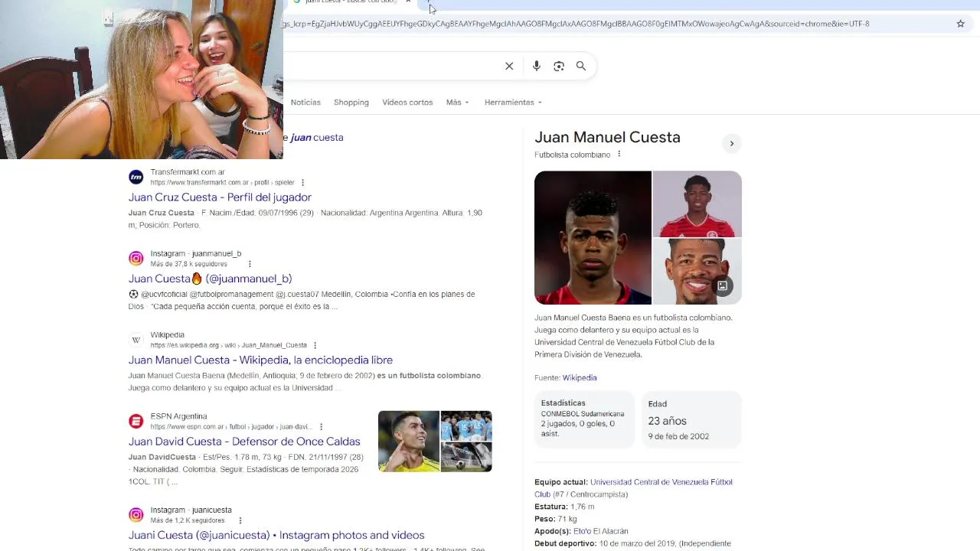Click the 'Debut deportivo' line
The height and width of the screenshot is (551, 980).
click(632, 543)
